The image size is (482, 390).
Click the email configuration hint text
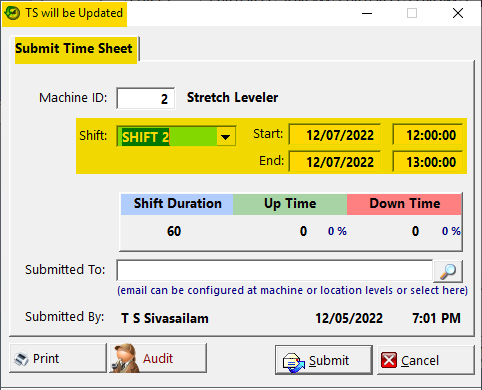click(x=292, y=290)
